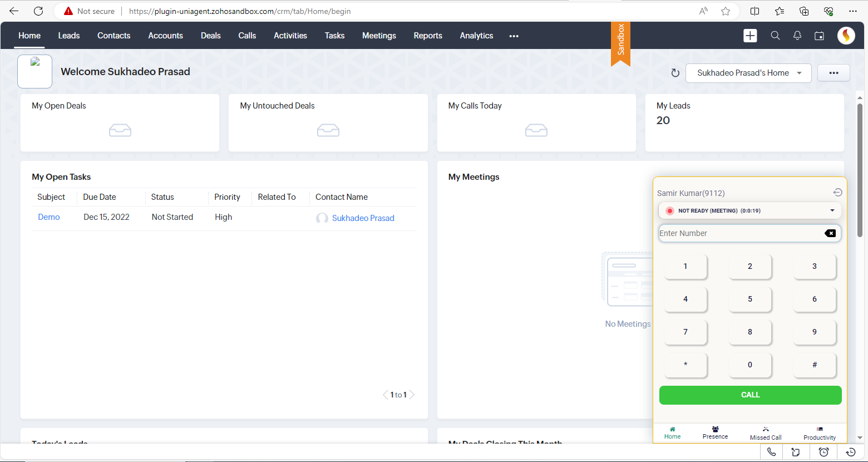Open Contacts module

[x=114, y=36]
